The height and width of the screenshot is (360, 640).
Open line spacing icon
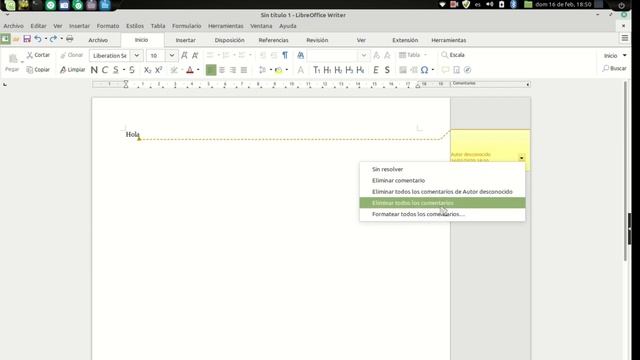[262, 70]
